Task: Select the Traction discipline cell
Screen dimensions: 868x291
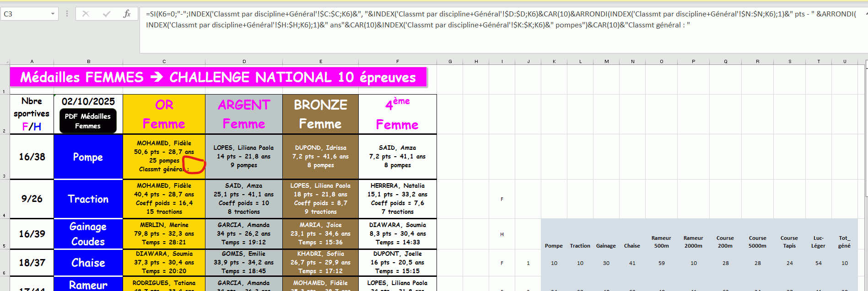Action: pos(88,199)
